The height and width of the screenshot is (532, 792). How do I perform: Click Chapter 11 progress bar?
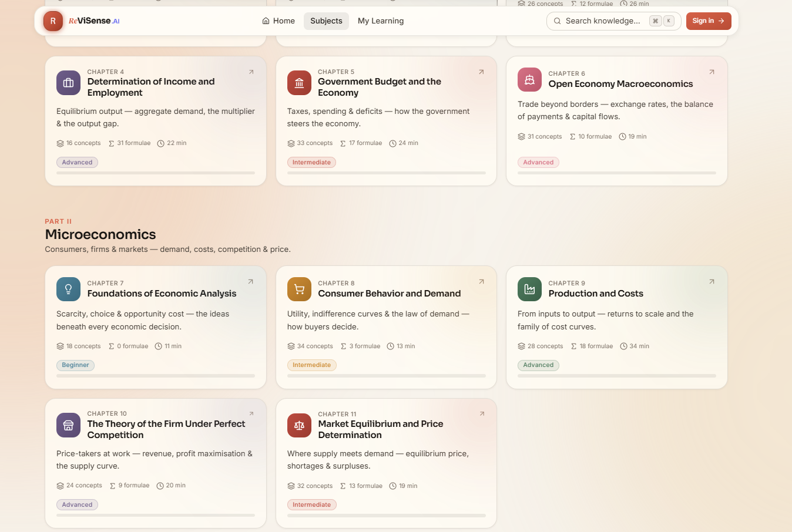(x=387, y=516)
